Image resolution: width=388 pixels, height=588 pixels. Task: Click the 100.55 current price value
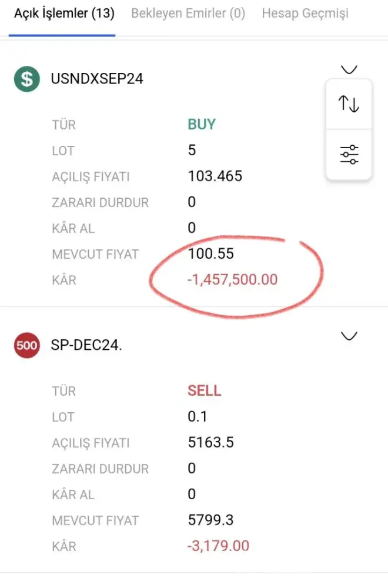210,254
